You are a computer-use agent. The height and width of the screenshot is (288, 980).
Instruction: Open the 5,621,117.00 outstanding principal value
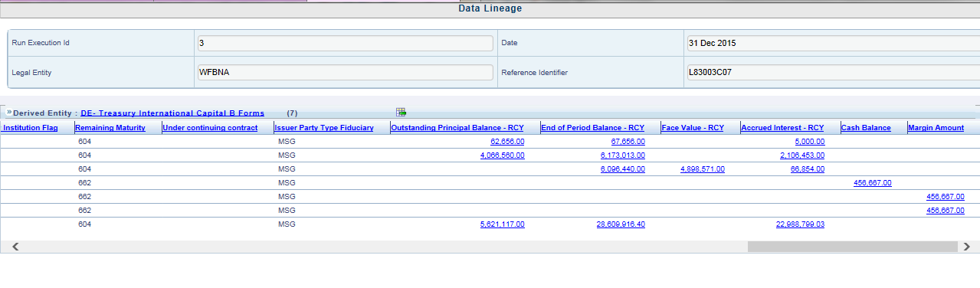coord(503,224)
